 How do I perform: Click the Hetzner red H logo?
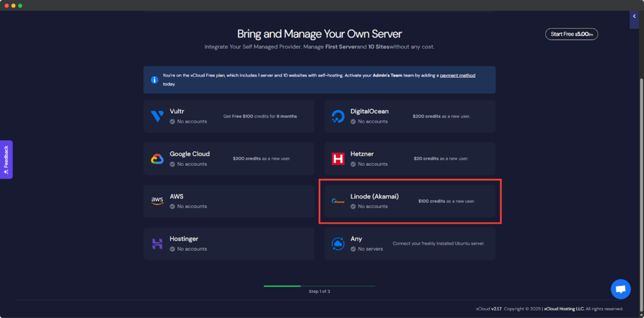[338, 159]
